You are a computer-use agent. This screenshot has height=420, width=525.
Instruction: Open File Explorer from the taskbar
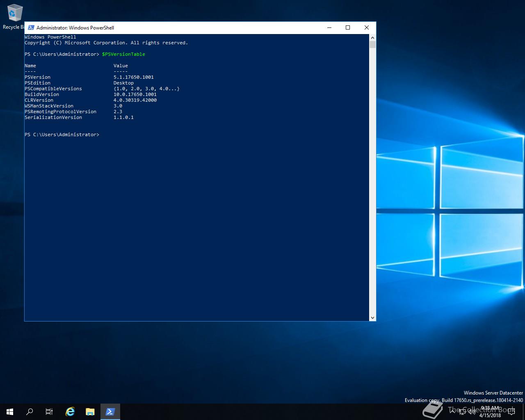coord(90,412)
